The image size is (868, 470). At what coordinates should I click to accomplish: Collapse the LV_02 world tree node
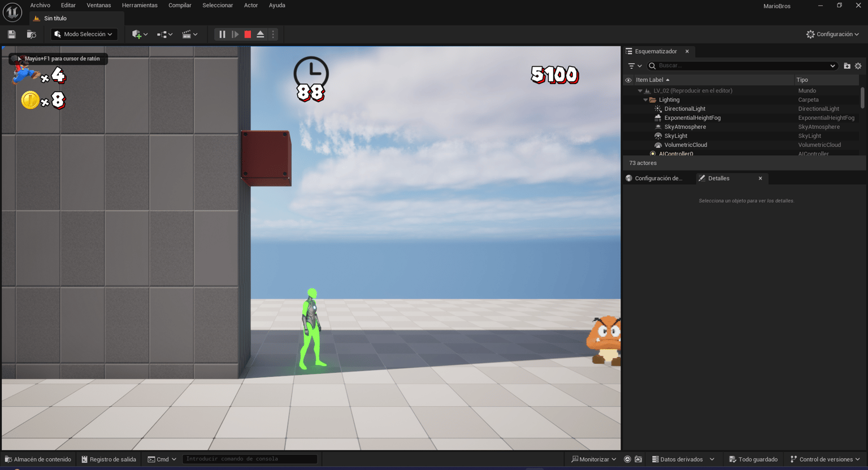(x=640, y=91)
